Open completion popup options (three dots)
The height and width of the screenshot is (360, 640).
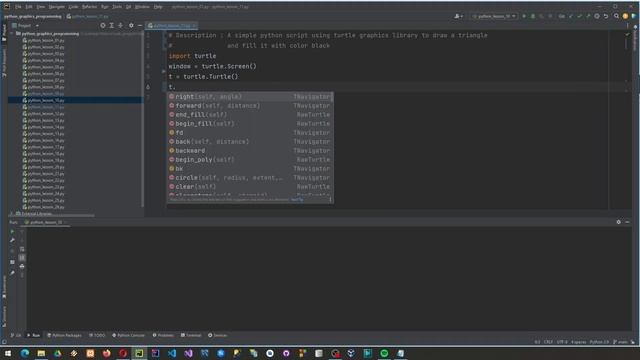pos(330,200)
